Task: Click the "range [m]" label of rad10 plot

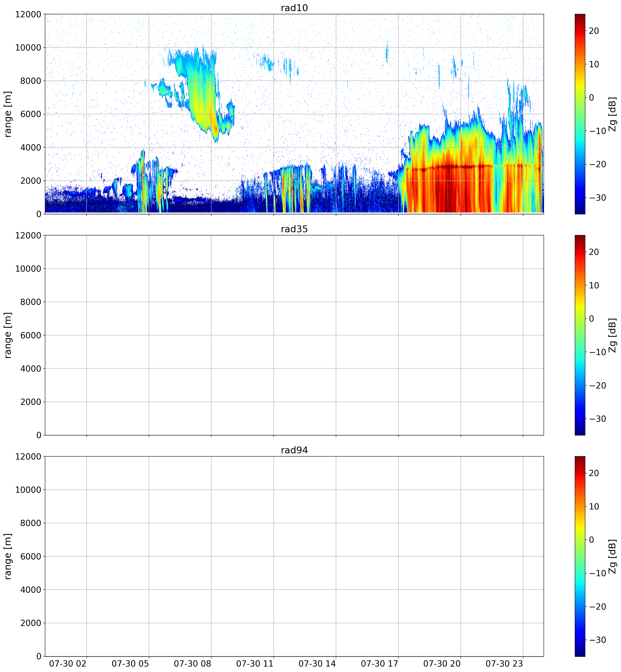Action: point(8,114)
